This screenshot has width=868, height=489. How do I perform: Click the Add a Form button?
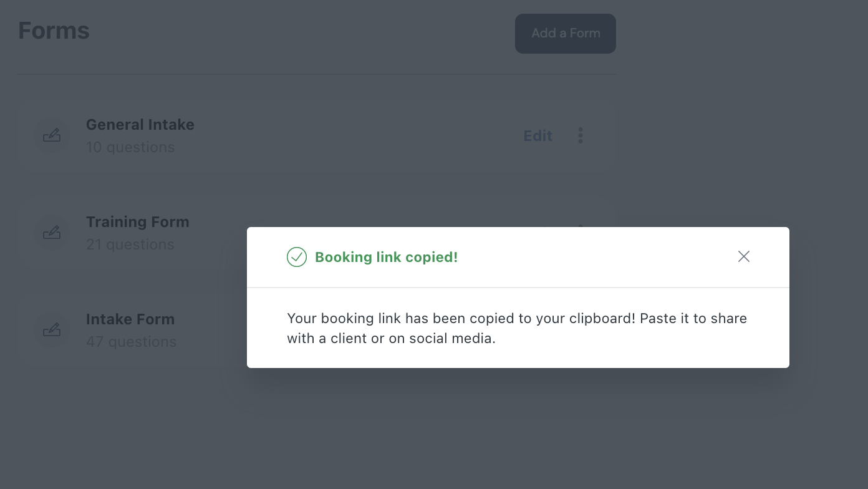[x=566, y=34]
